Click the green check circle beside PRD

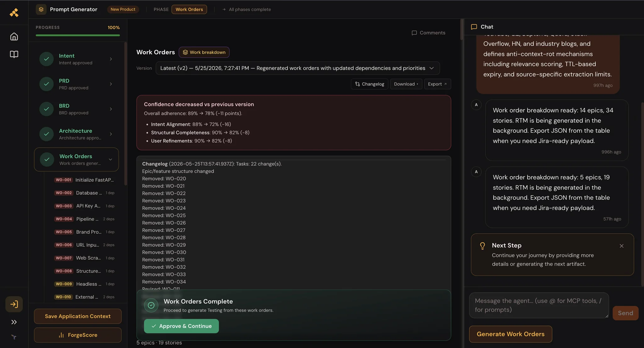tap(47, 84)
